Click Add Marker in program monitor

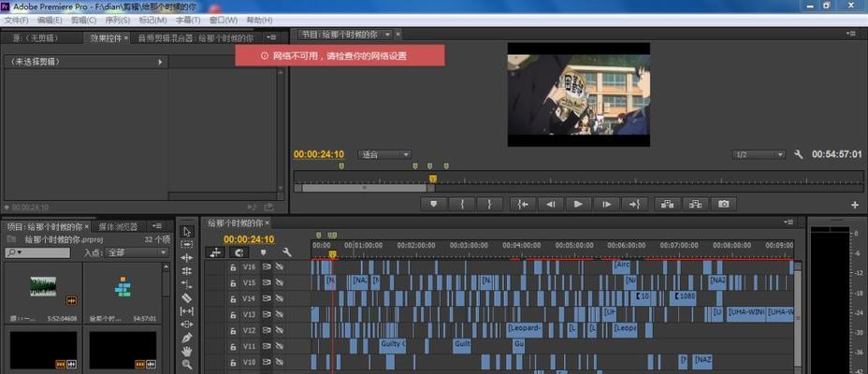(433, 204)
